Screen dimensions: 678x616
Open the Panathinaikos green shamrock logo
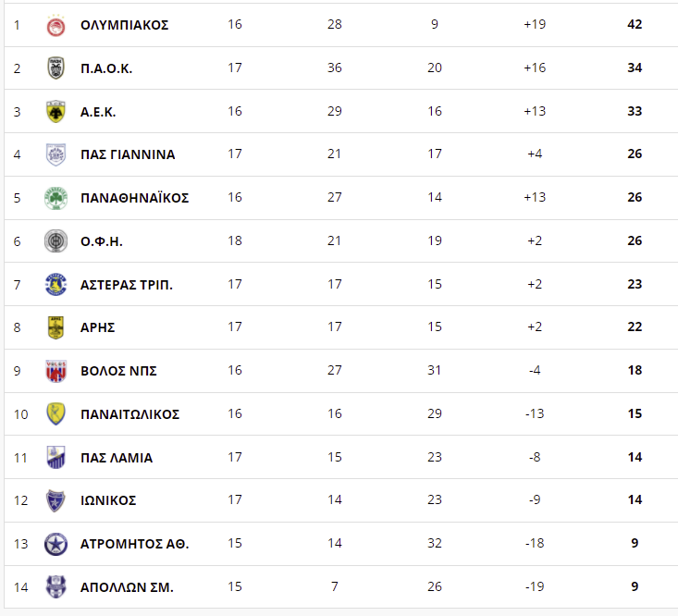coord(55,198)
